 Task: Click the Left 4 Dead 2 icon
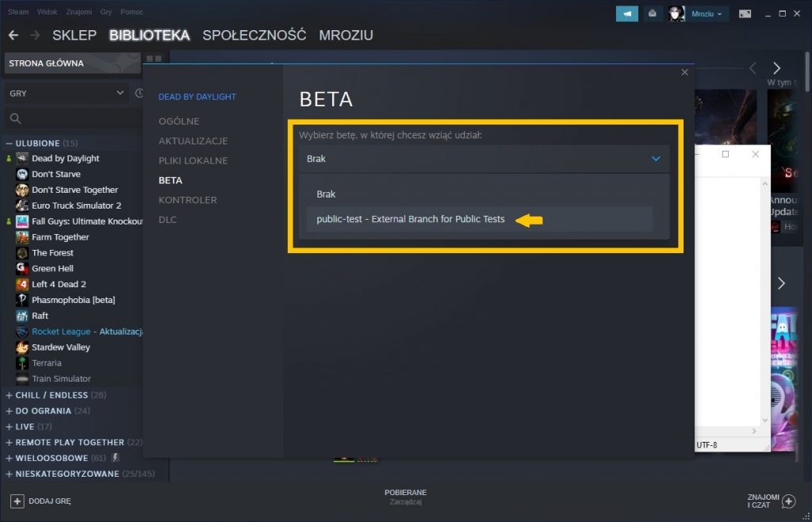[x=22, y=284]
